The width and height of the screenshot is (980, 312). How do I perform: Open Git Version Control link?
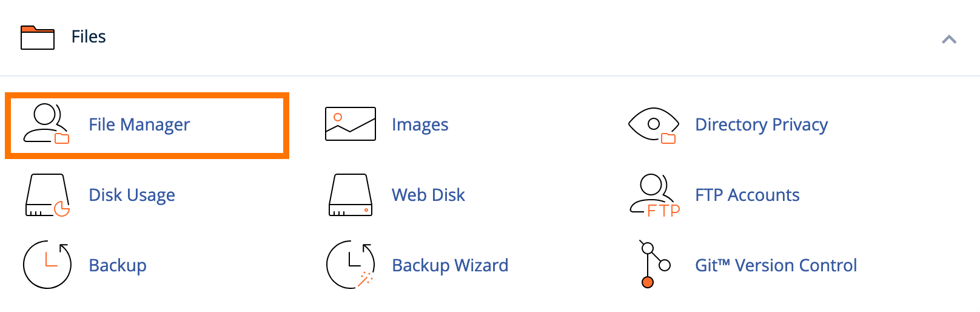tap(776, 265)
